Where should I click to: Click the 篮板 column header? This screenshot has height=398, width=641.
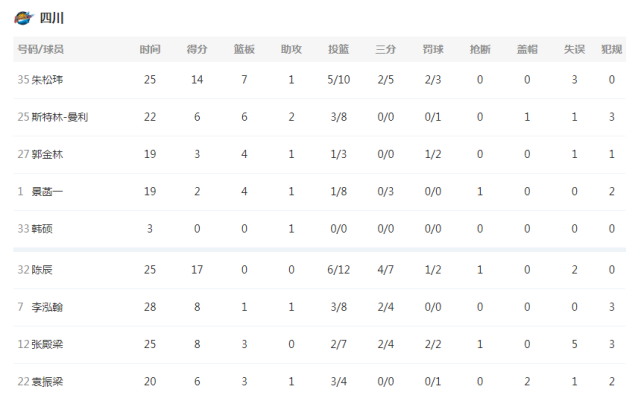pos(244,49)
